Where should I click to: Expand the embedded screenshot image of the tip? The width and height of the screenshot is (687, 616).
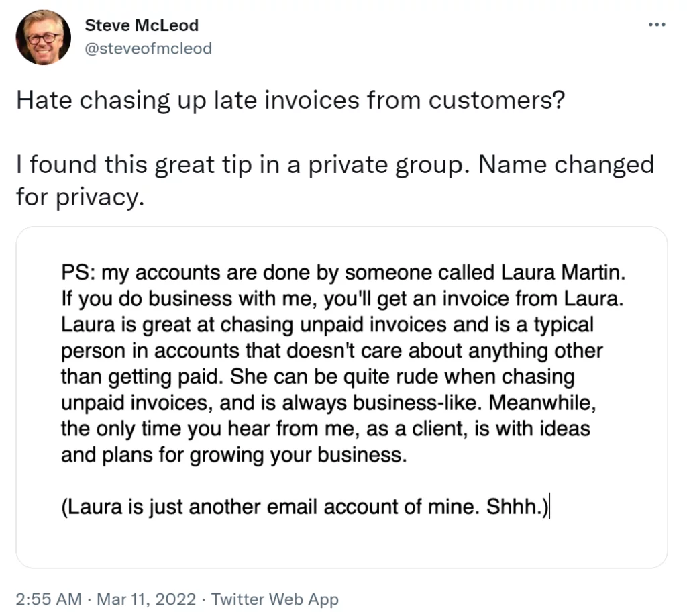pos(341,397)
